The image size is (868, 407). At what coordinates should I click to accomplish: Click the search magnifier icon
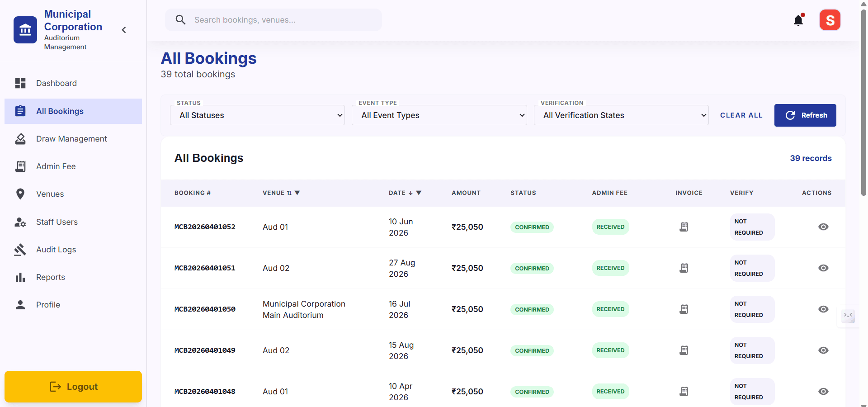click(x=180, y=20)
